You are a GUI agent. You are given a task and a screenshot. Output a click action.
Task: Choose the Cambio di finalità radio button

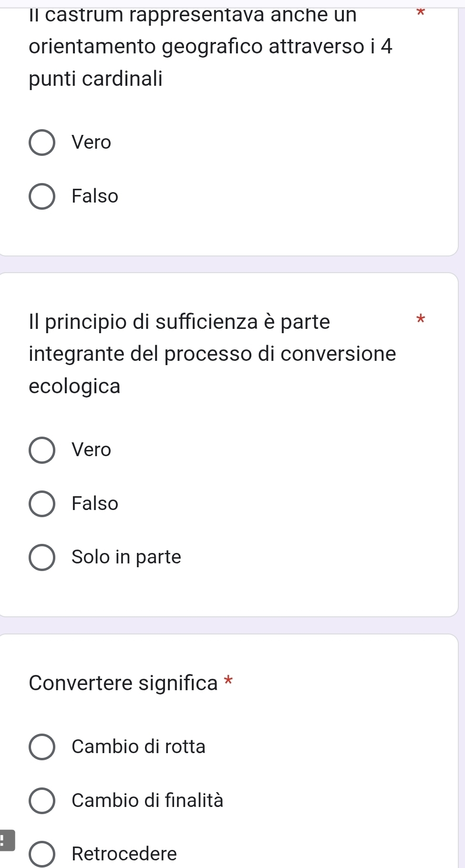pos(42,800)
